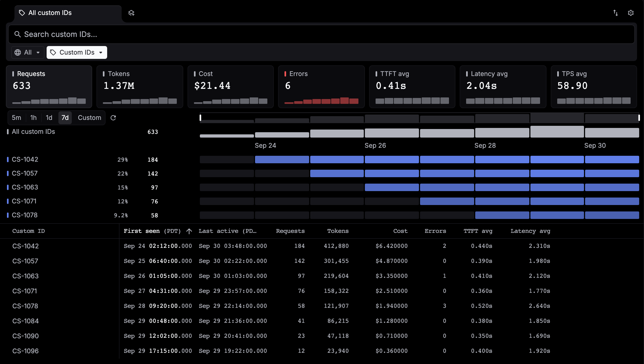Choose the 1d time range
This screenshot has width=644, height=364.
[x=49, y=118]
